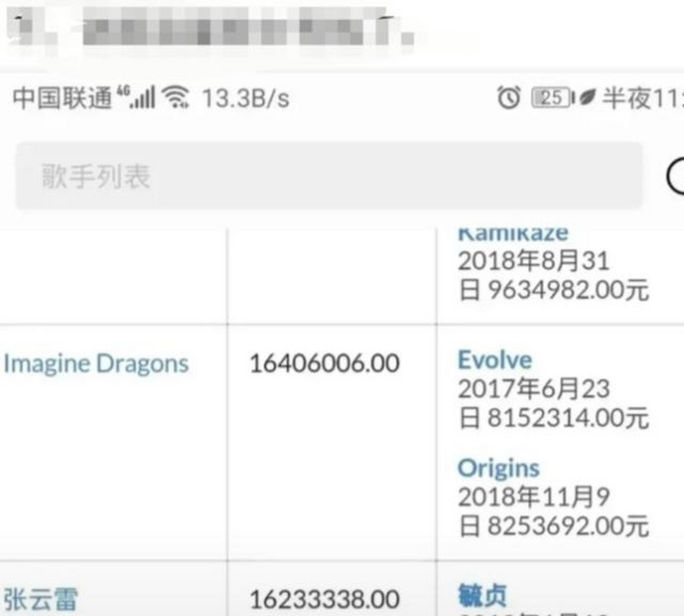This screenshot has height=616, width=684.
Task: Tap the power-saving leaf icon
Action: pyautogui.click(x=588, y=97)
